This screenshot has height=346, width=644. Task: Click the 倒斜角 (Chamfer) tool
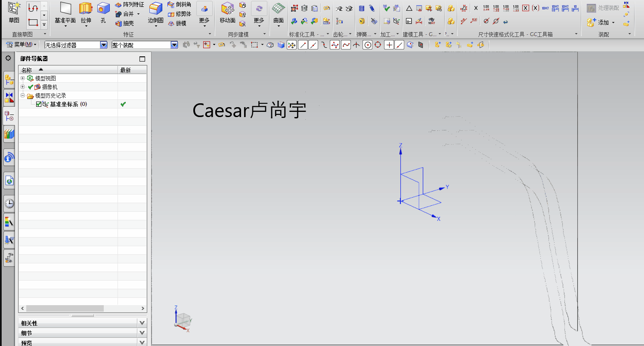pyautogui.click(x=179, y=5)
